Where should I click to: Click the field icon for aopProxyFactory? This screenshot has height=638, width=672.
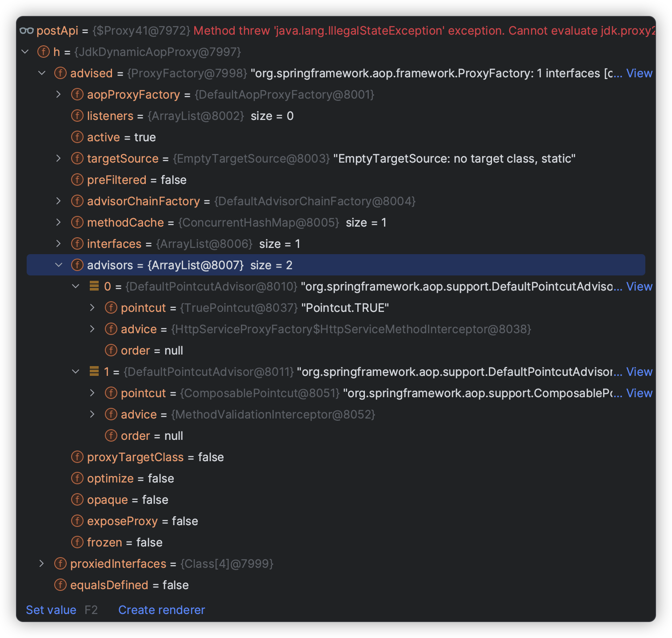tap(77, 95)
